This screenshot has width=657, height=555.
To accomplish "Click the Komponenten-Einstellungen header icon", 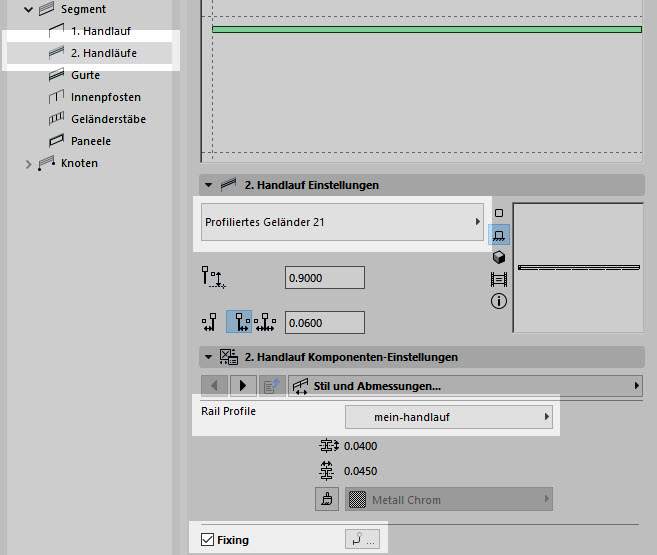I will [229, 356].
